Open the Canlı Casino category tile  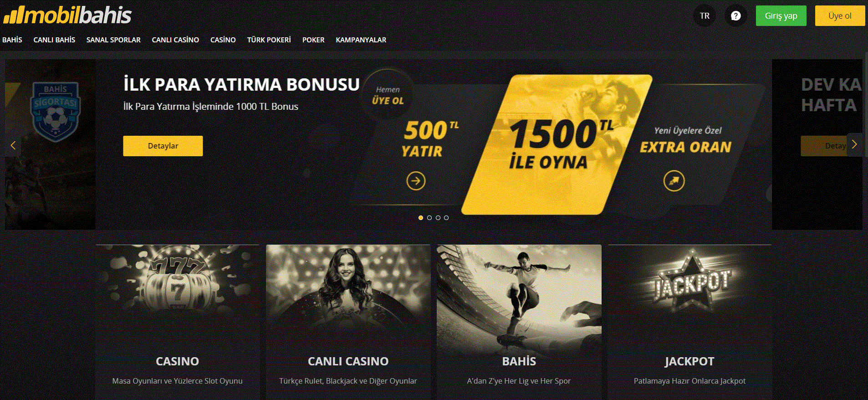click(x=348, y=322)
